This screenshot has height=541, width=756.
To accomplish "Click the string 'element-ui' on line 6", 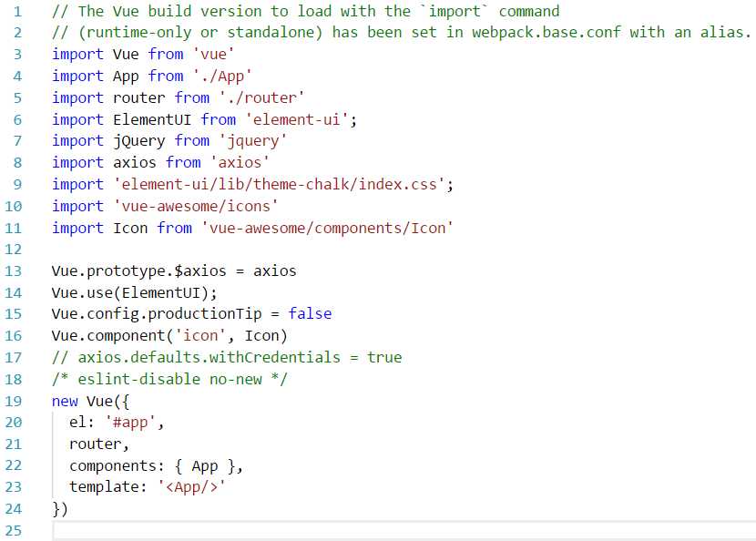I will tap(297, 119).
